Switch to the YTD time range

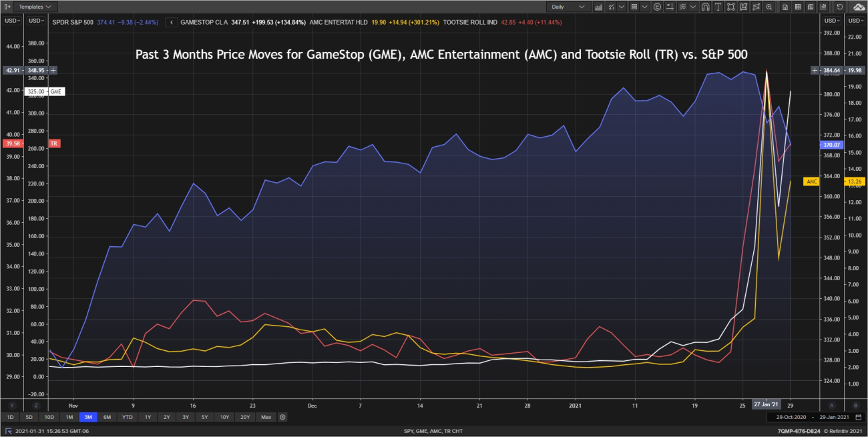coord(128,417)
